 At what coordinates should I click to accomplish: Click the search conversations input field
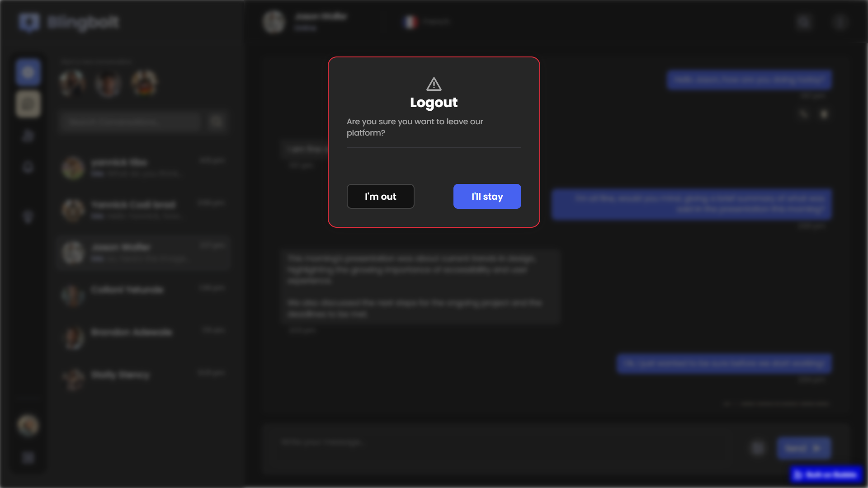[x=130, y=122]
